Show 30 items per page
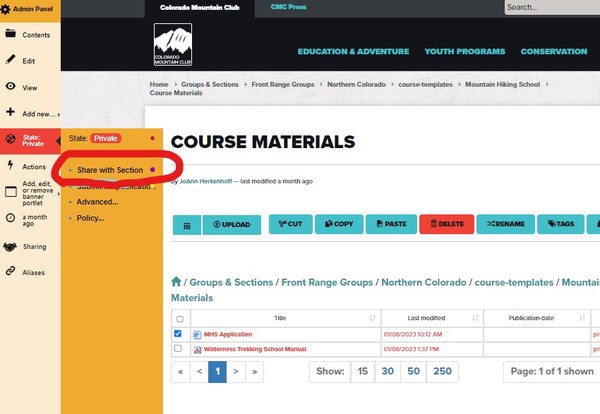The image size is (600, 414). (x=388, y=372)
